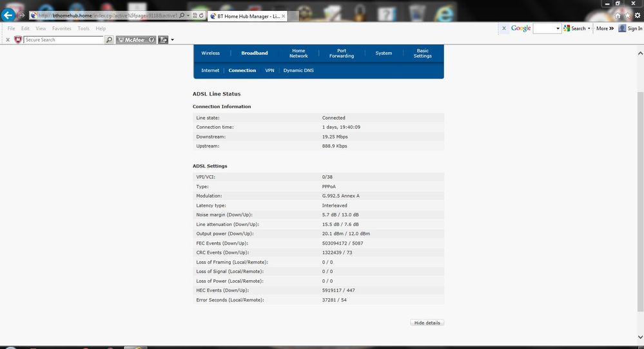The width and height of the screenshot is (644, 349).
Task: Open the browser Home icon
Action: tap(618, 15)
